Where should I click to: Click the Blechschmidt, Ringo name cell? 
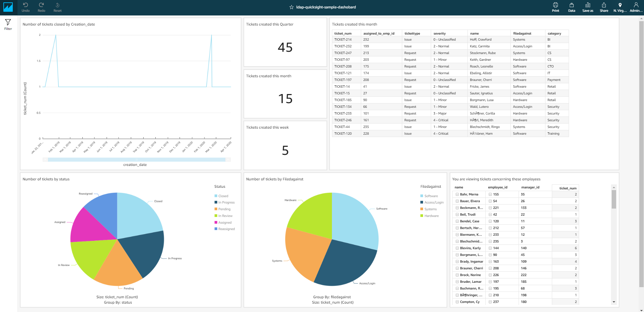pos(489,127)
